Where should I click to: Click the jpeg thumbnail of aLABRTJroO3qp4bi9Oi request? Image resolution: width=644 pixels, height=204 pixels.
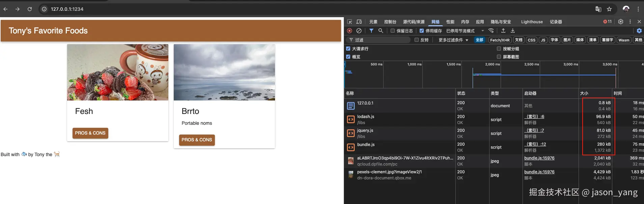pyautogui.click(x=351, y=161)
